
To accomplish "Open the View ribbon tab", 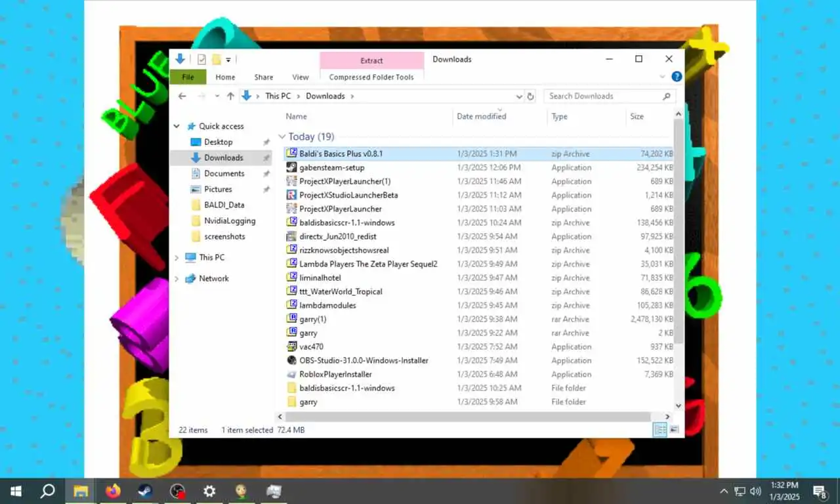I will click(x=301, y=77).
